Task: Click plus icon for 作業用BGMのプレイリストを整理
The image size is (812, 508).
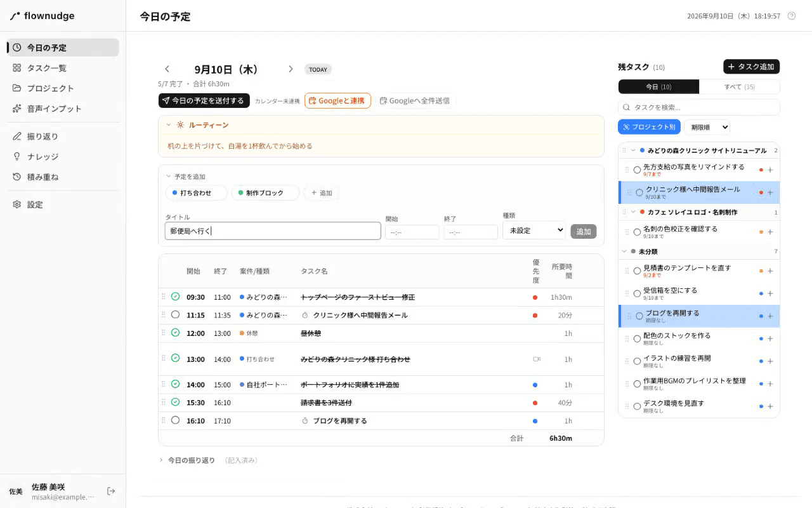Action: (x=770, y=384)
